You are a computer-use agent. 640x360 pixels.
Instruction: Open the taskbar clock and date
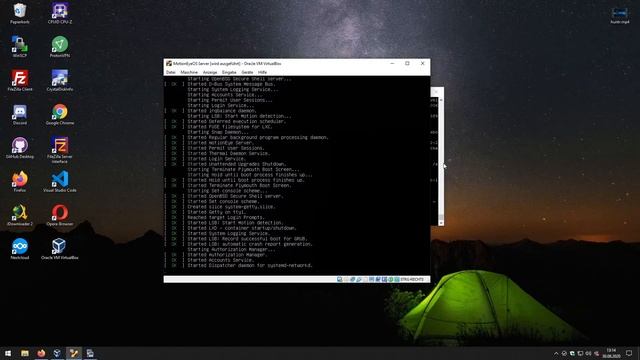click(611, 353)
